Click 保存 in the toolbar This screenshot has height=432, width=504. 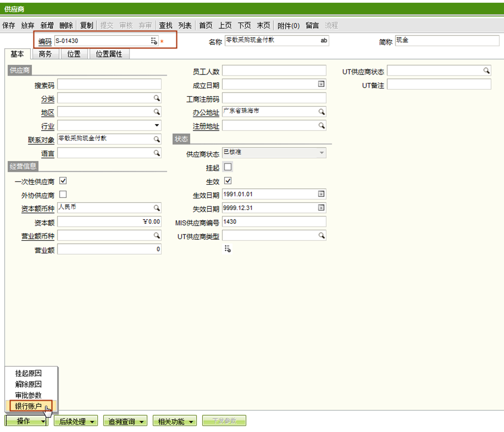tap(9, 25)
